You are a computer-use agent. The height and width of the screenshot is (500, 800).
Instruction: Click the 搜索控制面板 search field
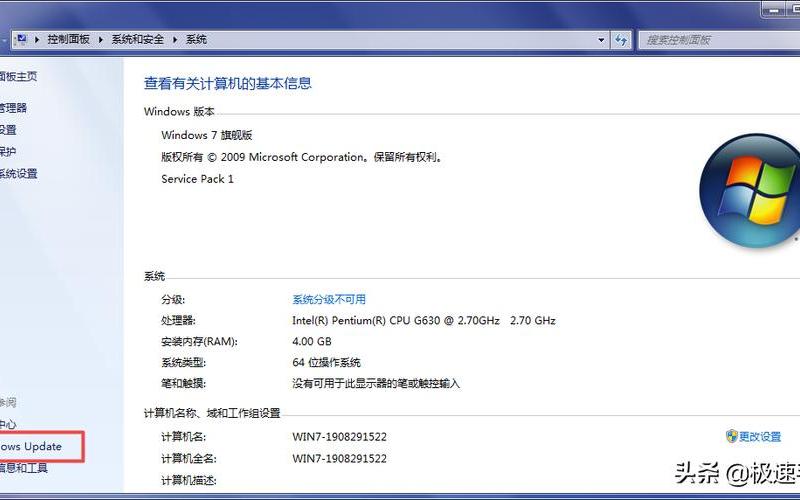719,40
